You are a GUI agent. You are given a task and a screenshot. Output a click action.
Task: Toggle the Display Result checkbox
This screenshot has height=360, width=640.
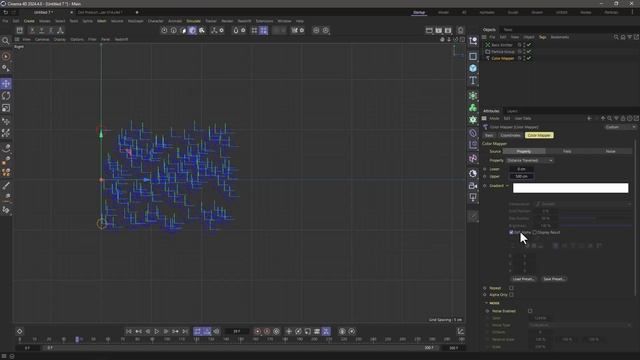(535, 232)
